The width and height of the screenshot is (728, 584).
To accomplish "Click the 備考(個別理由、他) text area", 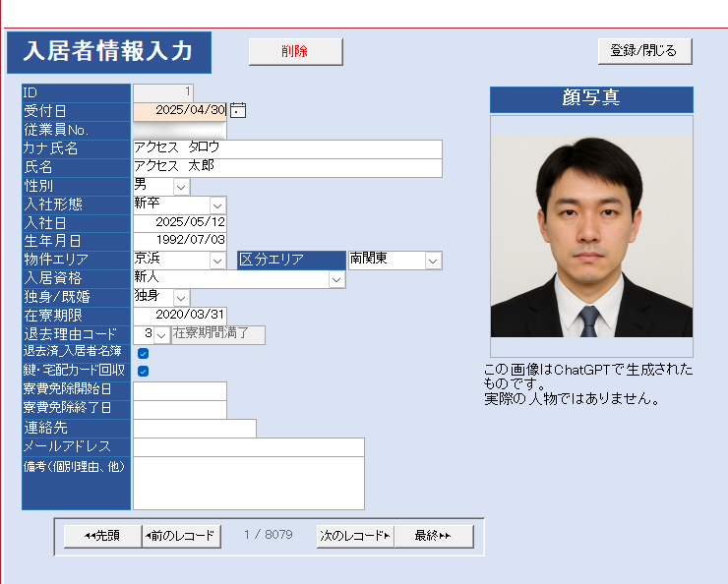I will pos(248,484).
